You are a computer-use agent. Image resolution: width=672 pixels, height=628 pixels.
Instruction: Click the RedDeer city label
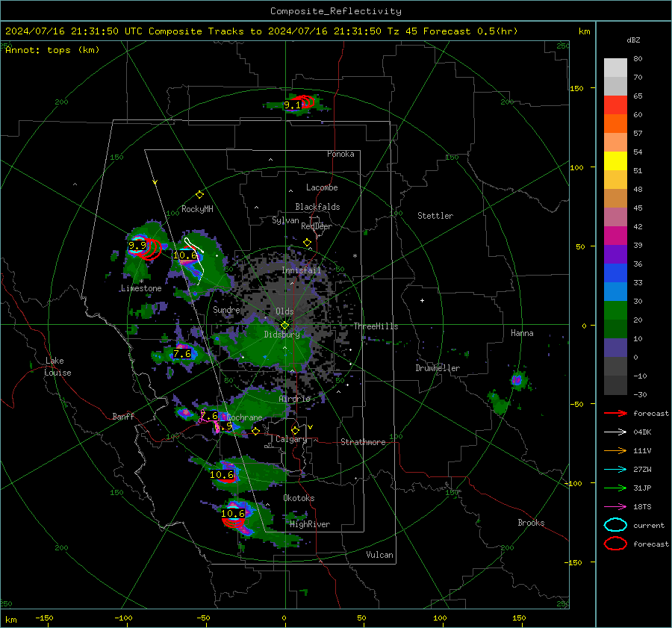[317, 226]
